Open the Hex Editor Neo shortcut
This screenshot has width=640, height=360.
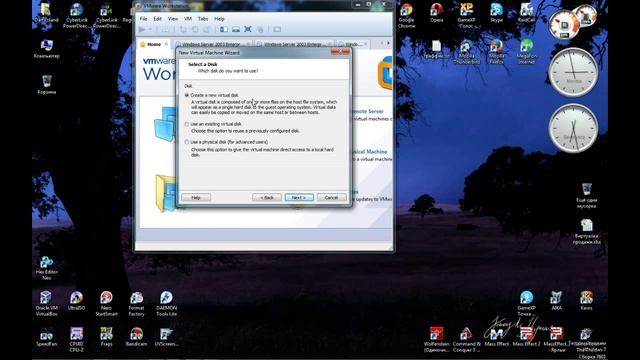(47, 268)
